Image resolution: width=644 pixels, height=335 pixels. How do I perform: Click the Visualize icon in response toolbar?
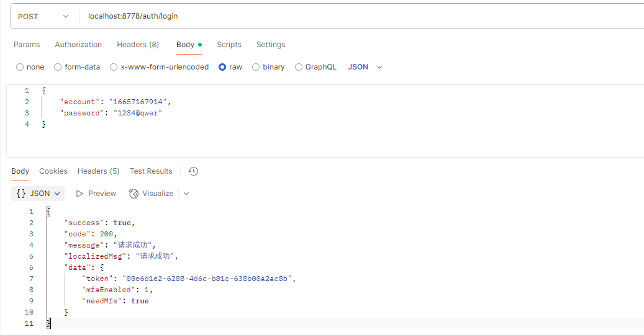[134, 194]
